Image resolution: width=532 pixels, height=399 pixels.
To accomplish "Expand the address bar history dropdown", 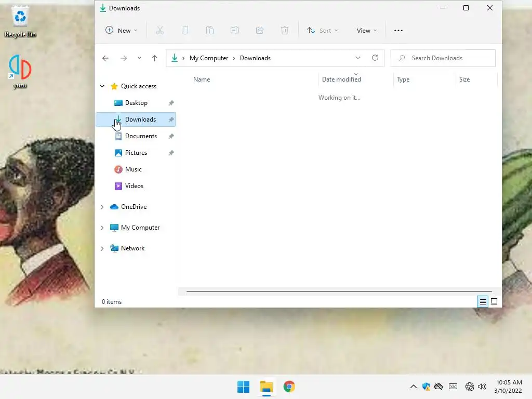I will tap(357, 58).
